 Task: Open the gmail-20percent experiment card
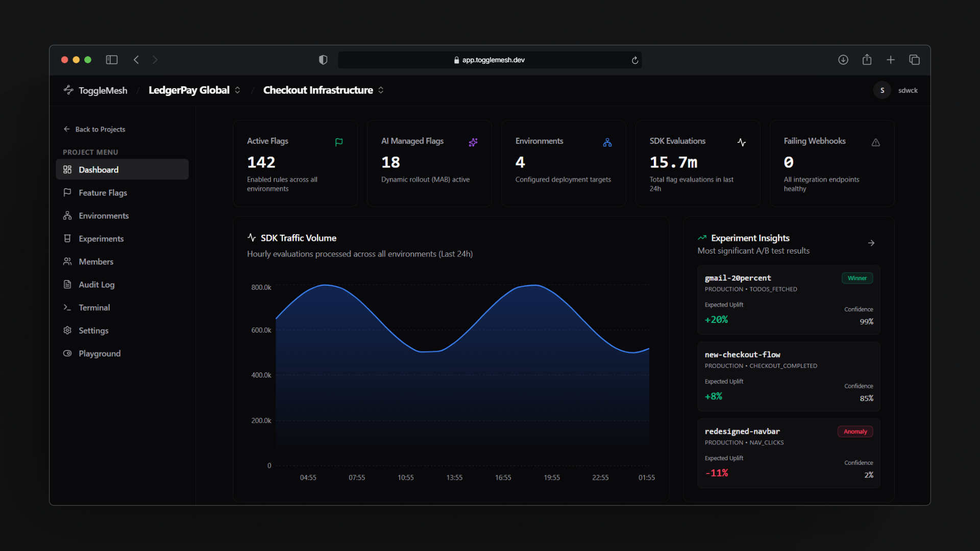(x=789, y=300)
